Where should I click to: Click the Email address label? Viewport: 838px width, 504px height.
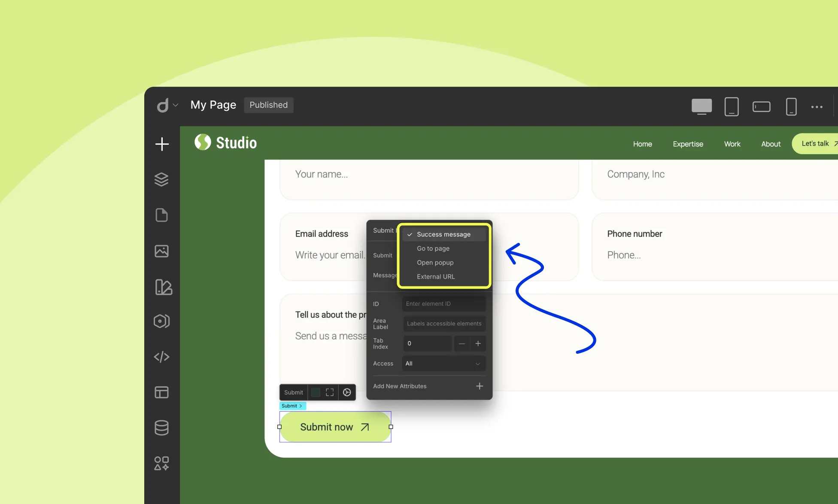322,234
